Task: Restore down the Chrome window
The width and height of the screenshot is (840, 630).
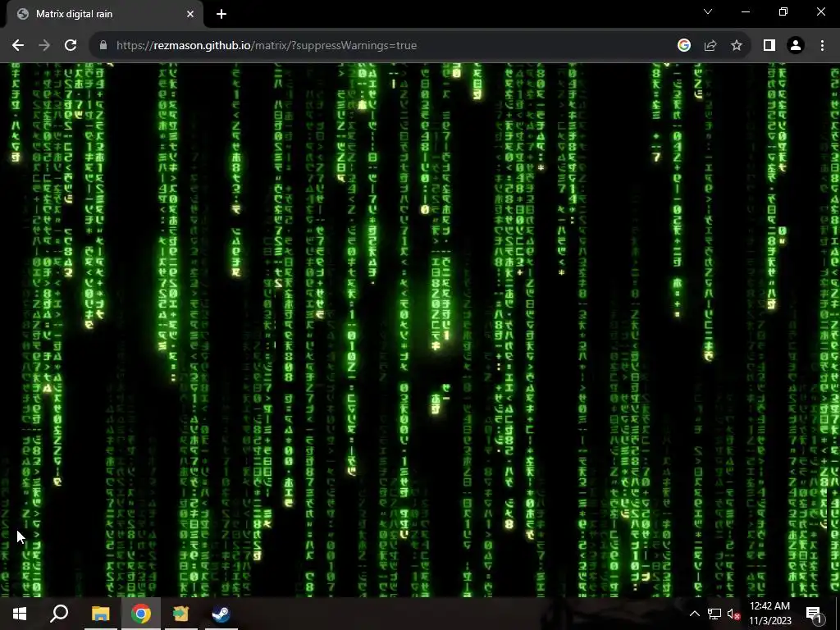Action: coord(783,11)
